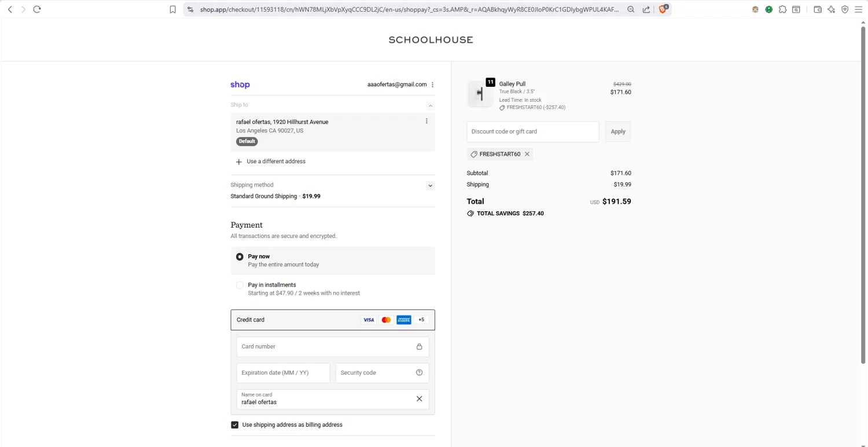Click the Apply discount button
The height and width of the screenshot is (447, 868).
click(617, 131)
